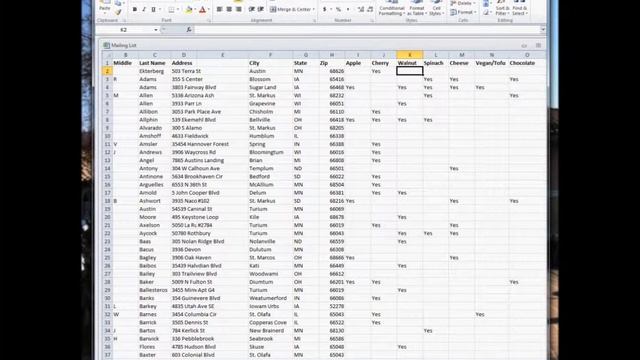
Task: Click Insert Function fx button
Action: pos(189,29)
